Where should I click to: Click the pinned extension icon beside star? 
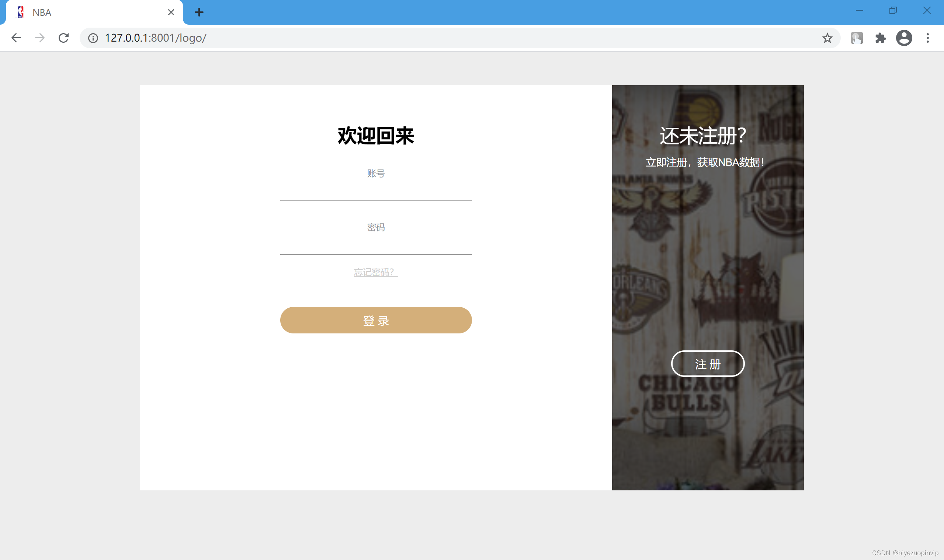point(856,38)
